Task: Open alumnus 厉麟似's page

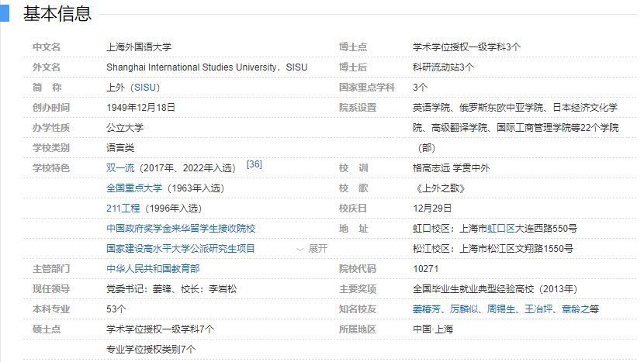Action: [x=465, y=309]
